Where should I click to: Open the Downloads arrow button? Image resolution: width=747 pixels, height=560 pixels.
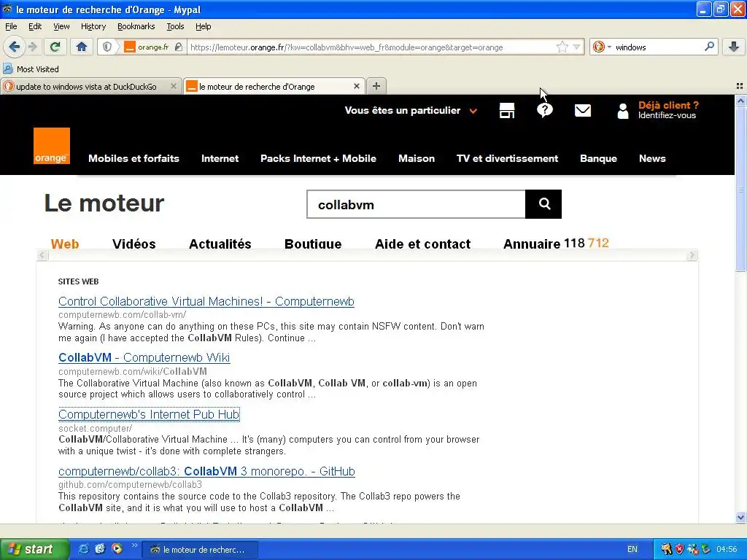coord(734,47)
